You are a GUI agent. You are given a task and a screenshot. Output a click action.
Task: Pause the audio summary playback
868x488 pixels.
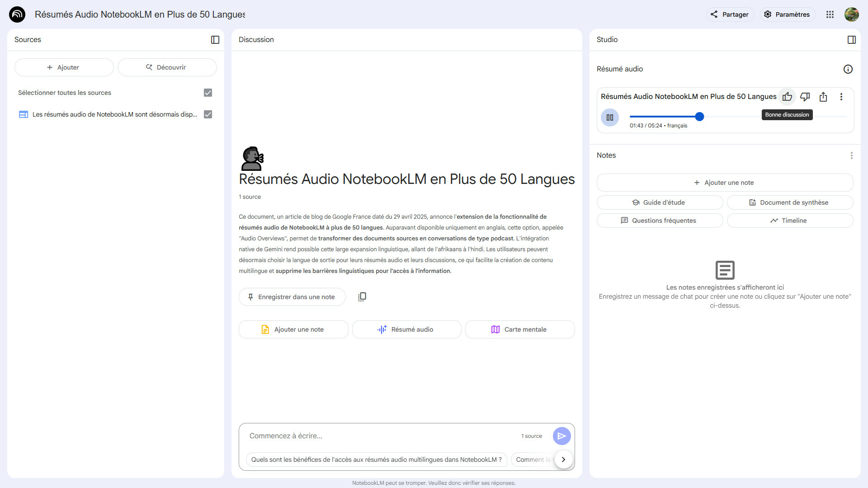[x=610, y=117]
